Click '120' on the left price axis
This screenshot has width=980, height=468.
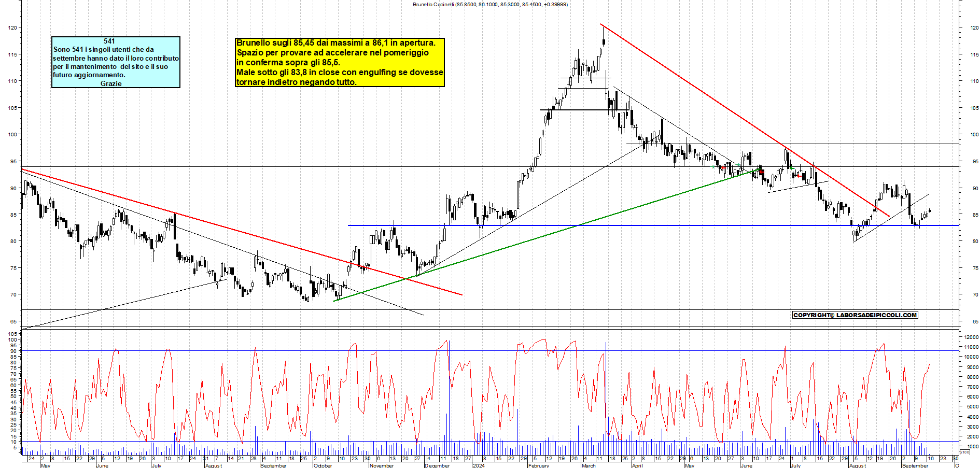pos(12,27)
